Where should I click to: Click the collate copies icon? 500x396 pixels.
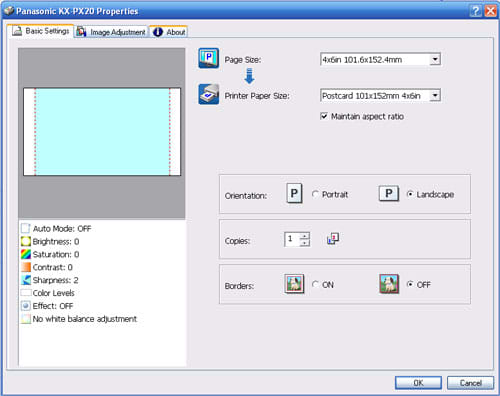point(333,239)
